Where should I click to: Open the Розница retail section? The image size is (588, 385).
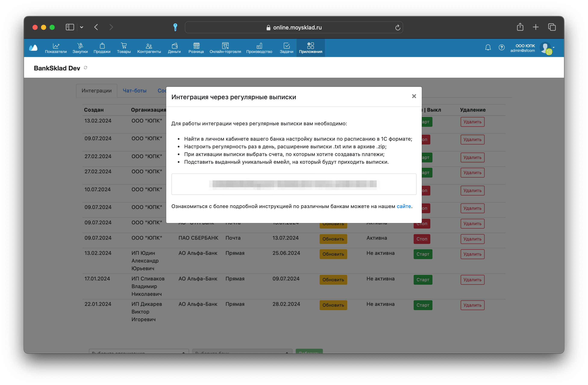pyautogui.click(x=196, y=48)
